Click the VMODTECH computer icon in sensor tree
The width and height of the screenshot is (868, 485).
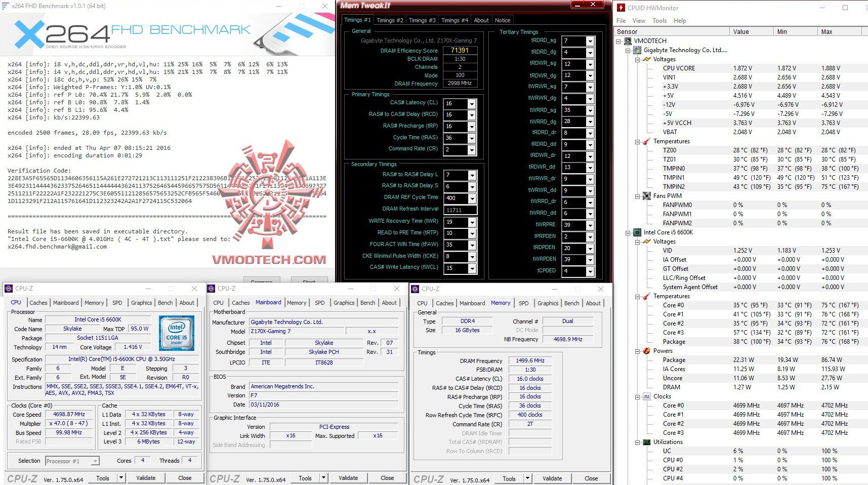pyautogui.click(x=628, y=41)
